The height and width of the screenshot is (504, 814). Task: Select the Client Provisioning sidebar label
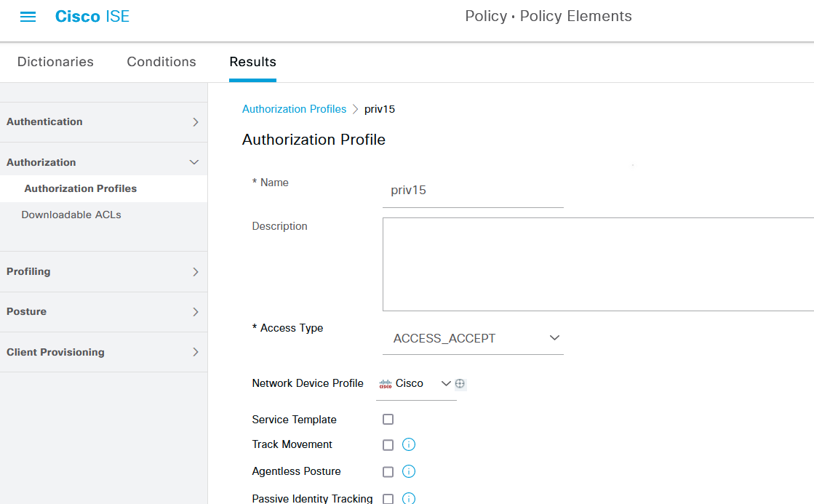(x=55, y=352)
